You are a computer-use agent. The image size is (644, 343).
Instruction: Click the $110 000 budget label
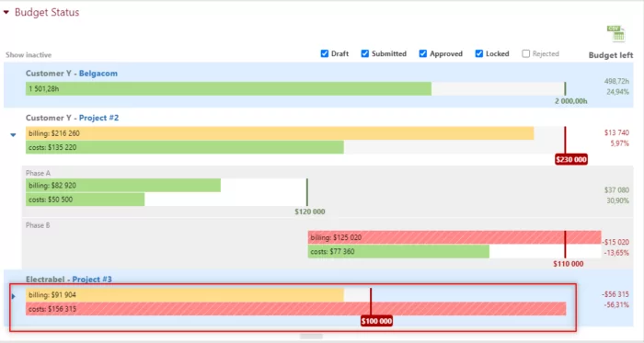click(568, 264)
